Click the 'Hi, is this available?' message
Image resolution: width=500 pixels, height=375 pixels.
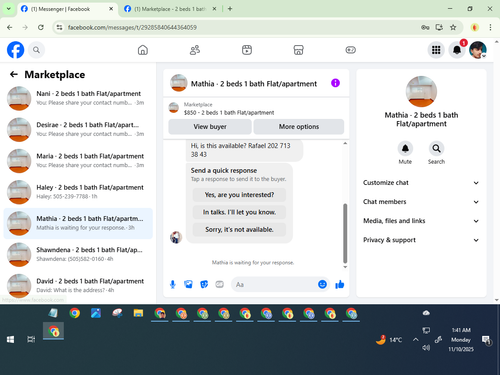point(244,150)
